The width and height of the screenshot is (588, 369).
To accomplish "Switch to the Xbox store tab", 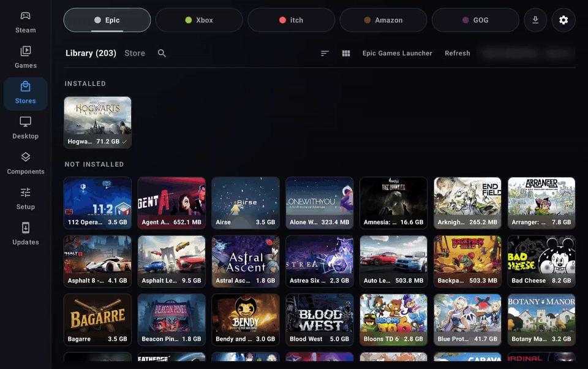I will click(x=199, y=20).
